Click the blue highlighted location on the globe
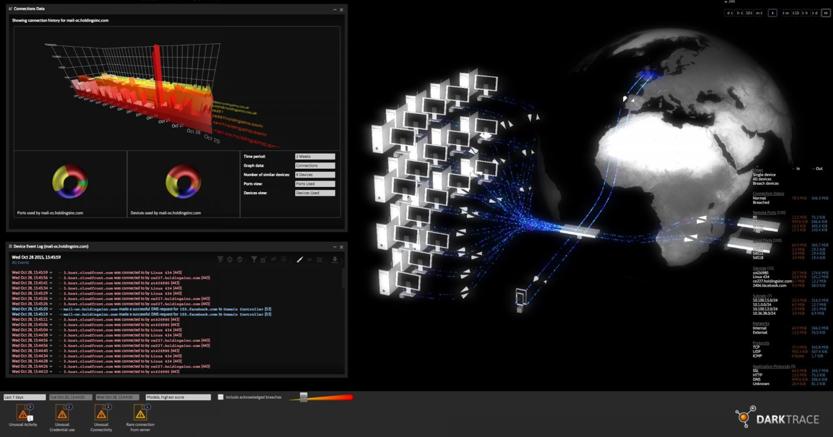 click(648, 77)
